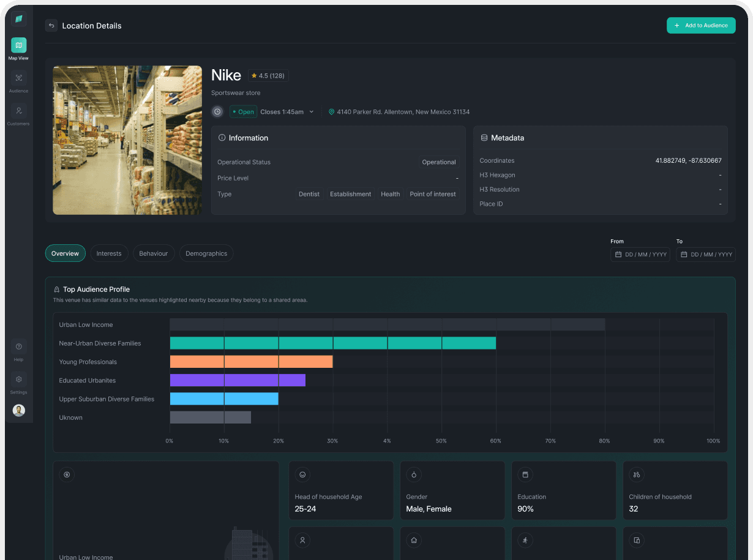Open Settings gear in sidebar
This screenshot has height=560, width=753.
18,379
